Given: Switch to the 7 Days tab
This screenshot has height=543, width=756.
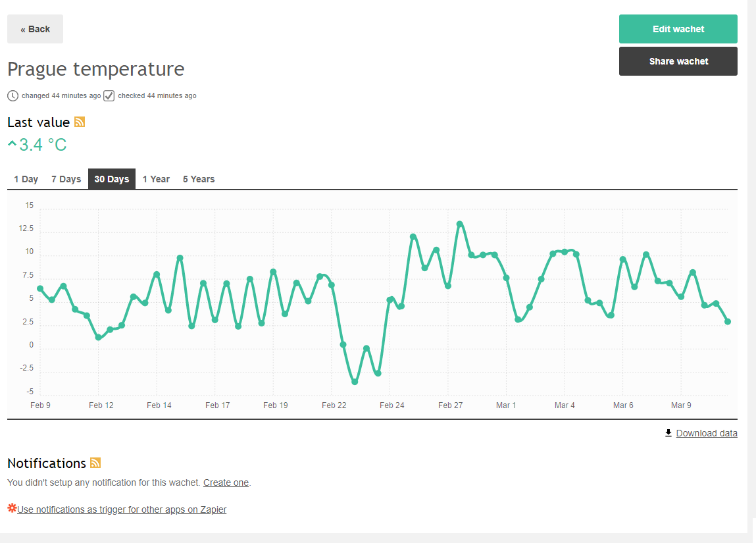Looking at the screenshot, I should coord(66,179).
